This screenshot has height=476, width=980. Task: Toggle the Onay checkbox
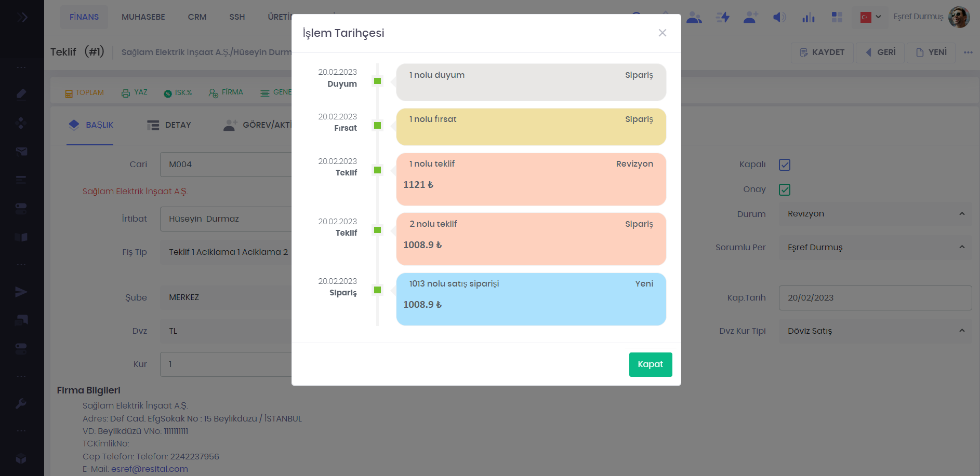[784, 189]
